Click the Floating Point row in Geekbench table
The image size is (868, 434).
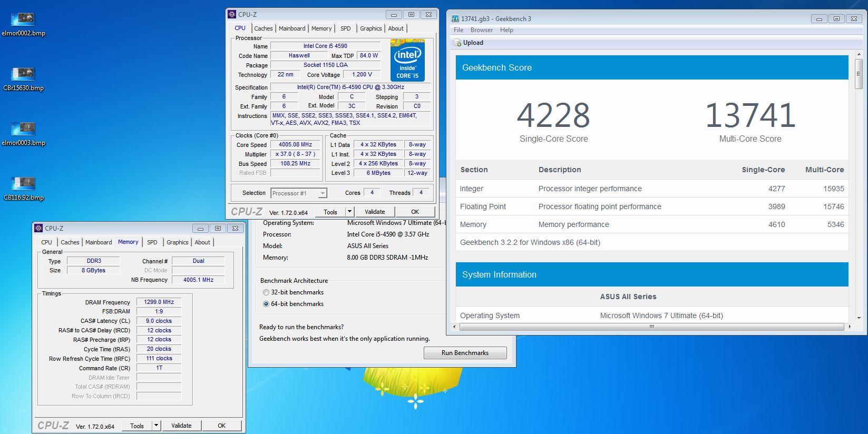click(652, 206)
